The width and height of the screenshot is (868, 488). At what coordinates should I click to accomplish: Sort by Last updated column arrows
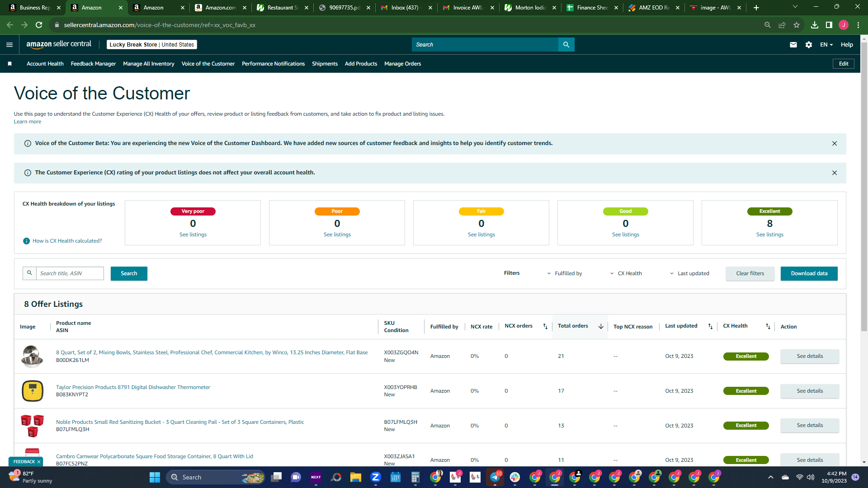point(710,326)
